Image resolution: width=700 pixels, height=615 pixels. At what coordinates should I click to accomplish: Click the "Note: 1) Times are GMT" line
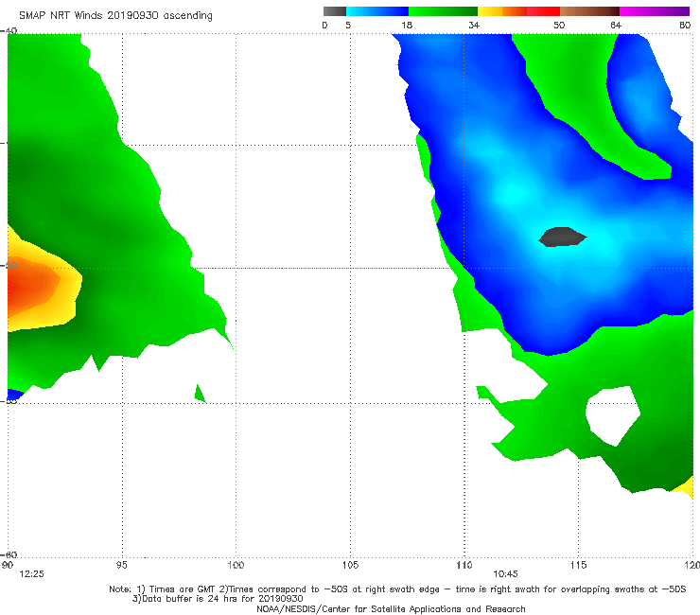(397, 589)
